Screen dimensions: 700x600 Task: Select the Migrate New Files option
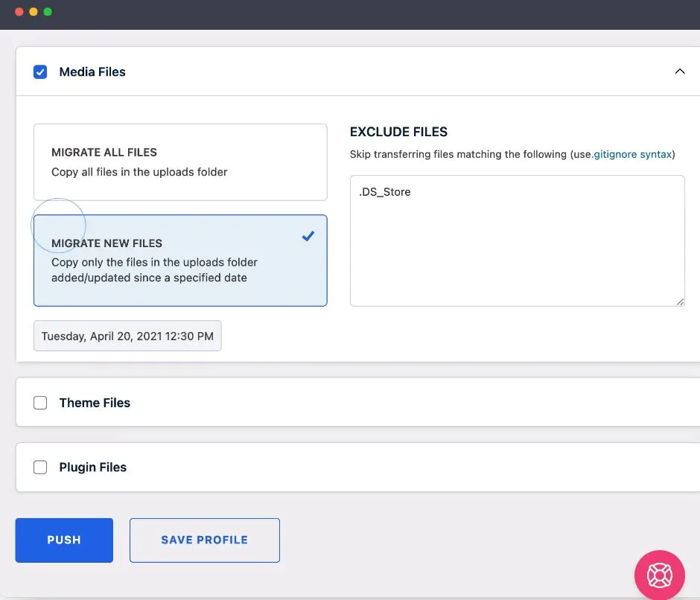tap(180, 261)
